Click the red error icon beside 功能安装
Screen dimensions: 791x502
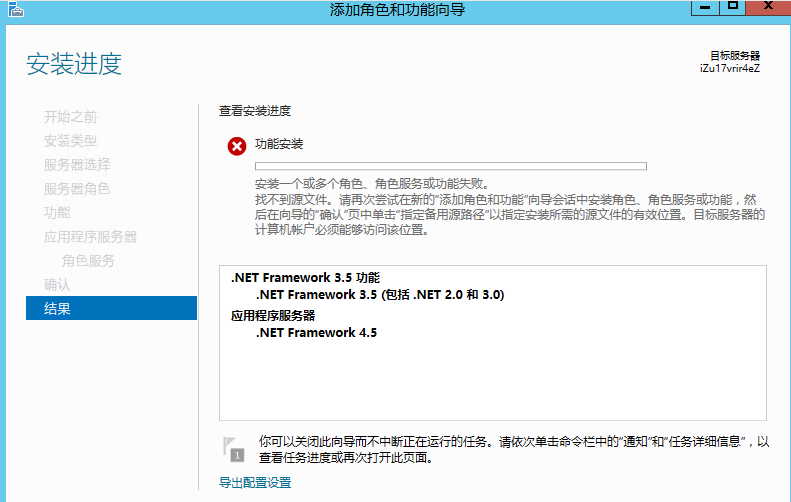pos(237,147)
